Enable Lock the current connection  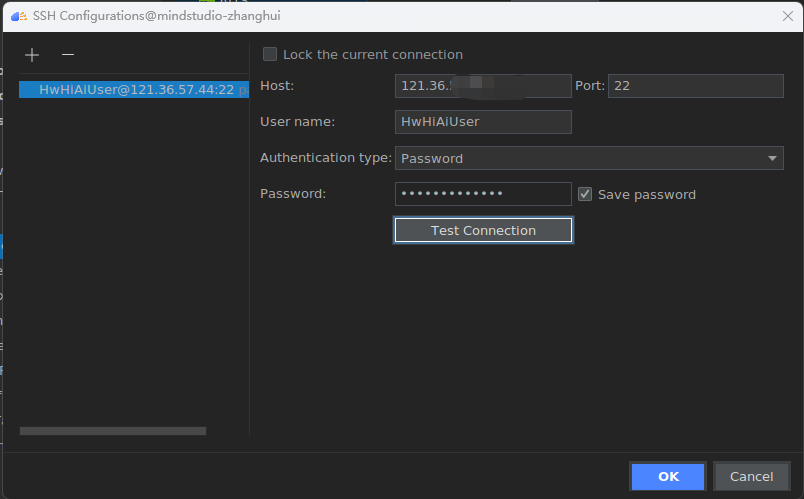[x=270, y=55]
